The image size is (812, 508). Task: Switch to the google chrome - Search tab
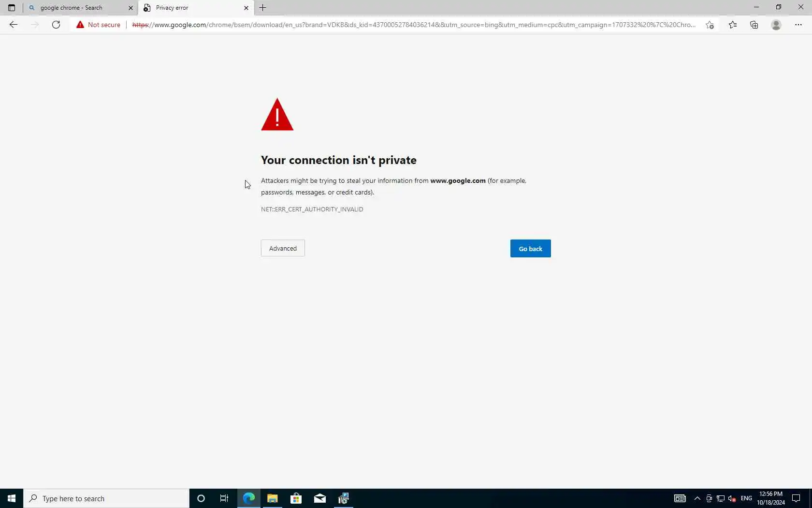pos(81,8)
